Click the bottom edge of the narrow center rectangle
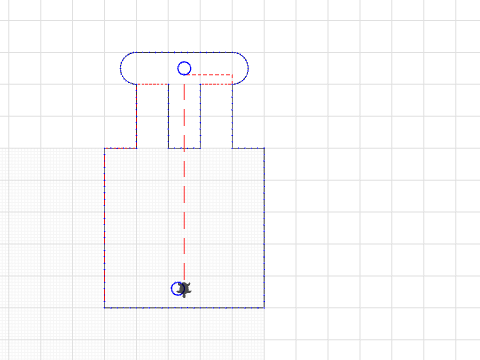Image resolution: width=480 pixels, height=360 pixels. tap(184, 148)
